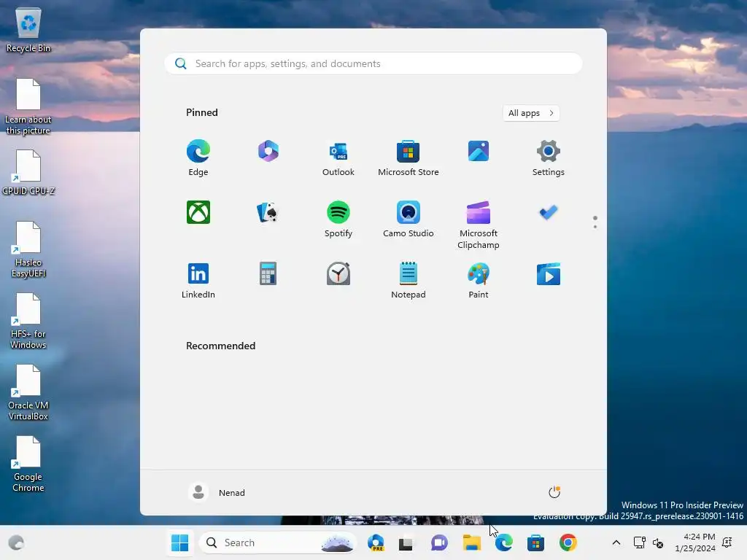
Task: Expand the All apps list
Action: click(531, 113)
